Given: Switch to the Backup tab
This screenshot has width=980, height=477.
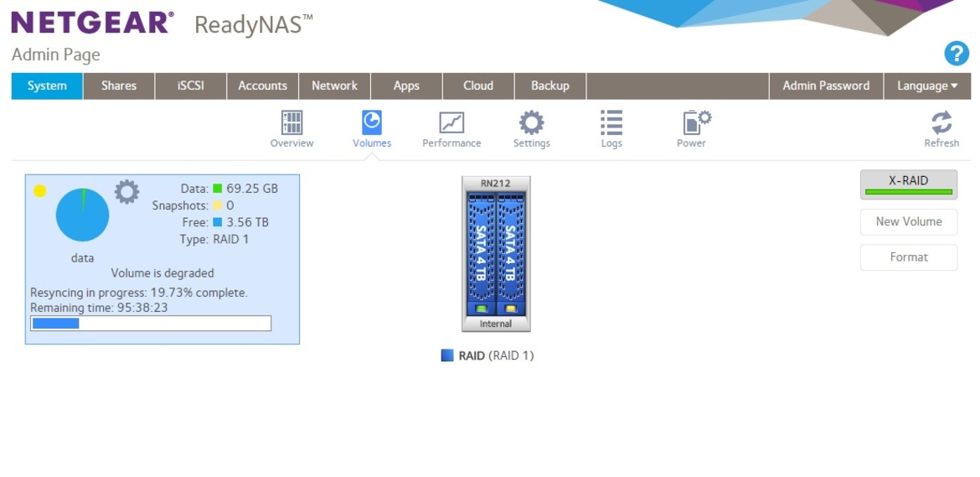Looking at the screenshot, I should point(550,86).
